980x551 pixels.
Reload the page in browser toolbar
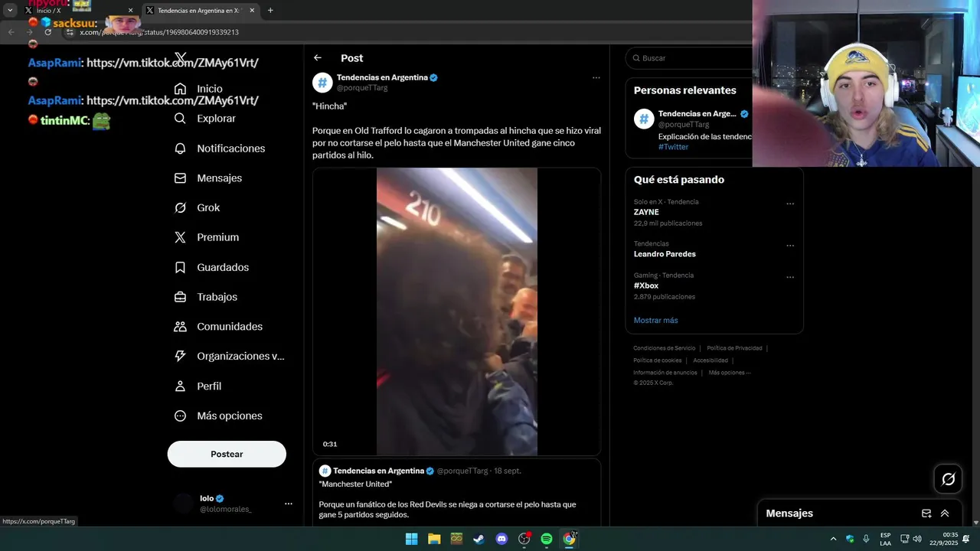(x=47, y=32)
